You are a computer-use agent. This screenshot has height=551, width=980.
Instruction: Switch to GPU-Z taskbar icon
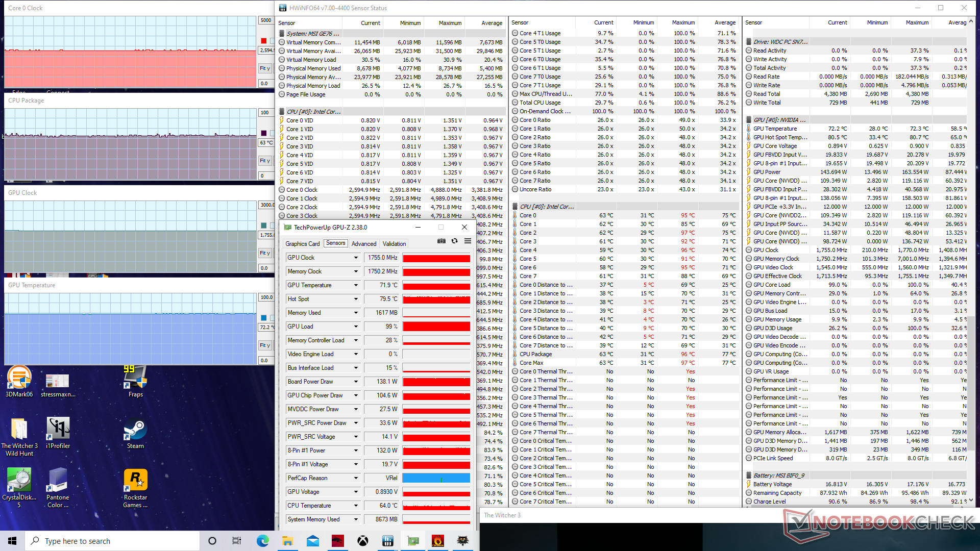(413, 541)
